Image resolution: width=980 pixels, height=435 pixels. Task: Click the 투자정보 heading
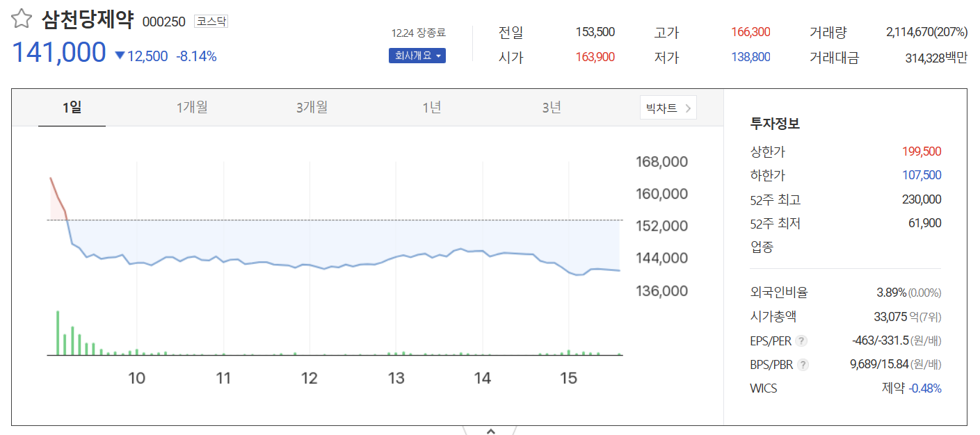pos(775,124)
